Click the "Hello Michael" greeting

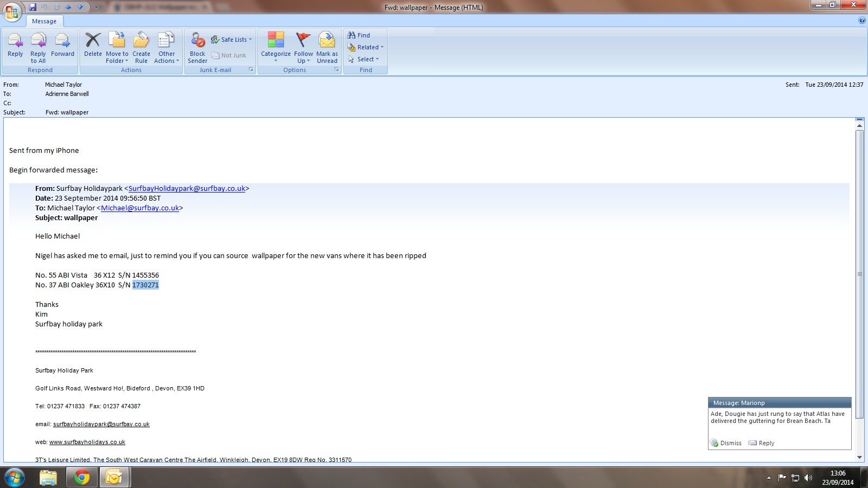click(x=58, y=236)
